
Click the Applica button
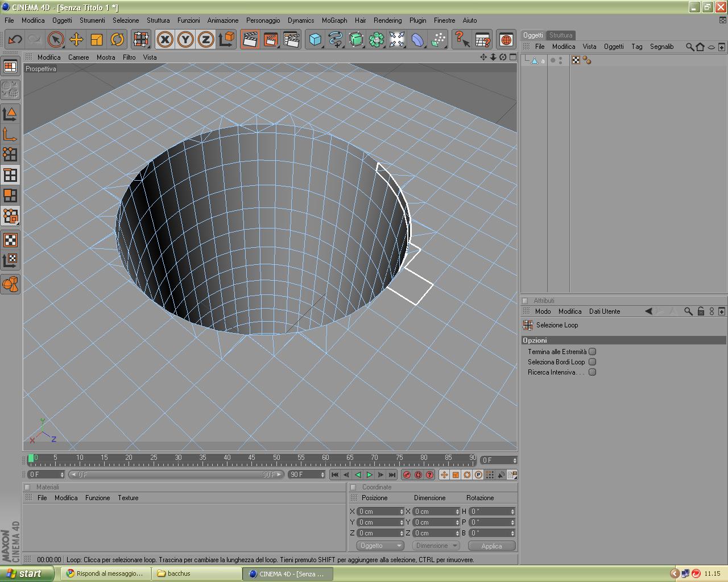point(491,546)
